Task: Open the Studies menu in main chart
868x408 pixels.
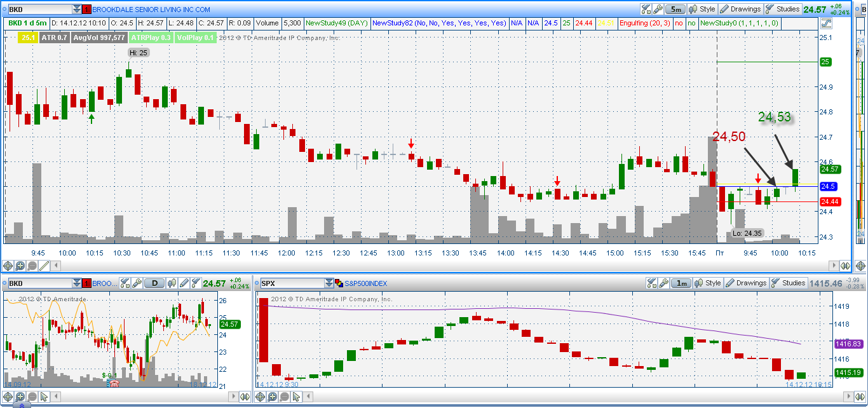Action: click(783, 10)
